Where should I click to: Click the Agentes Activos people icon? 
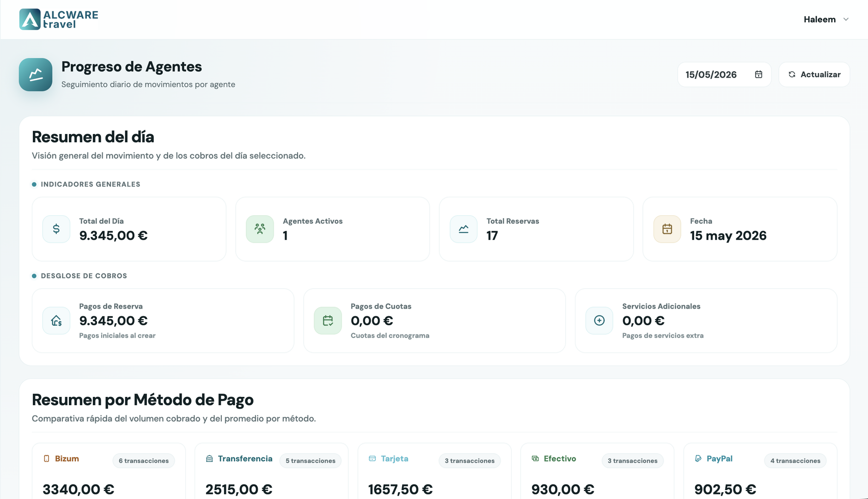click(260, 229)
